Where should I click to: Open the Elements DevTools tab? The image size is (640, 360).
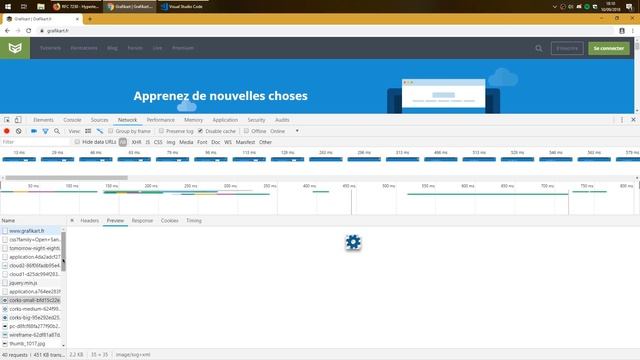pos(43,120)
